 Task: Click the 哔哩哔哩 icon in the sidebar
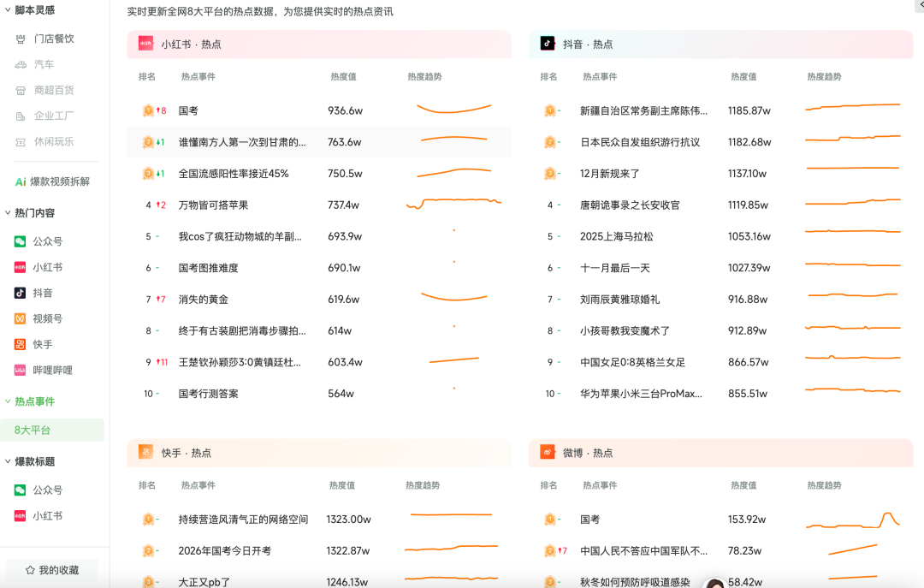(x=20, y=371)
